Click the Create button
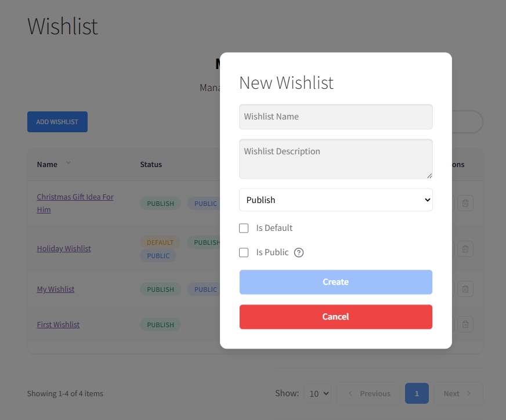 coord(335,282)
